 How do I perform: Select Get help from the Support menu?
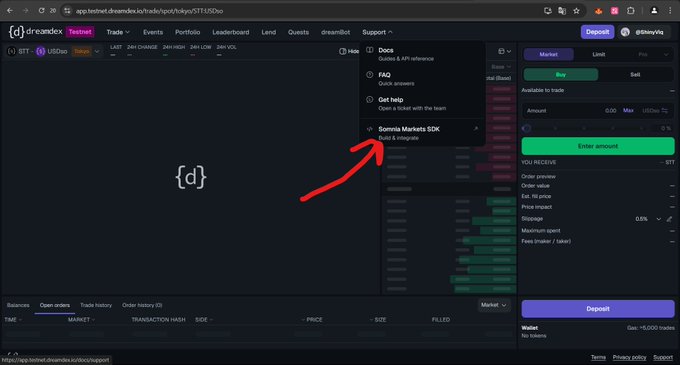point(422,104)
